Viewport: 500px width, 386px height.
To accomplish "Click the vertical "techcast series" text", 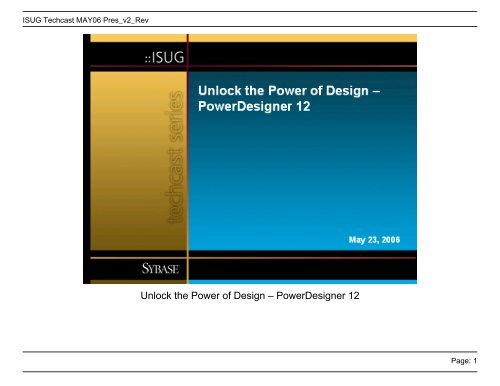I will (x=175, y=157).
